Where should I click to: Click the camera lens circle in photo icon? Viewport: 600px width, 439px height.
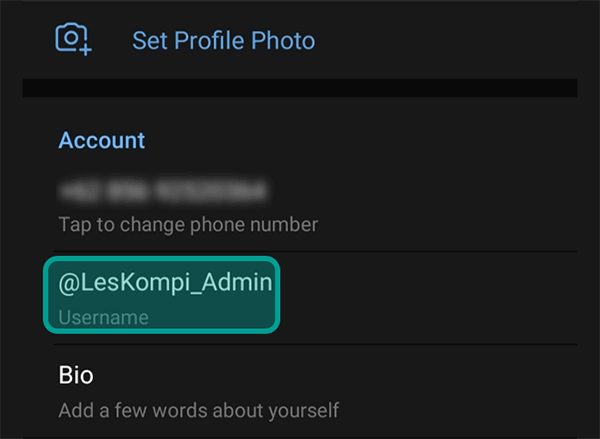coord(71,38)
